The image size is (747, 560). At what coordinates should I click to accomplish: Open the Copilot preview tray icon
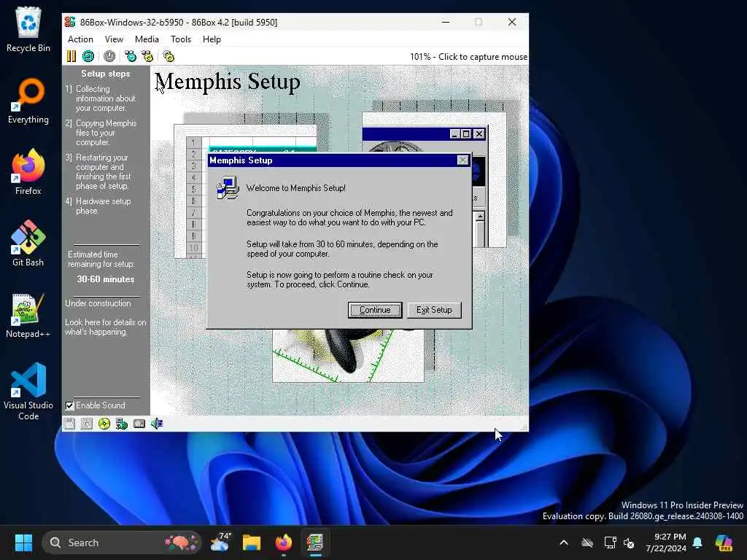(724, 542)
